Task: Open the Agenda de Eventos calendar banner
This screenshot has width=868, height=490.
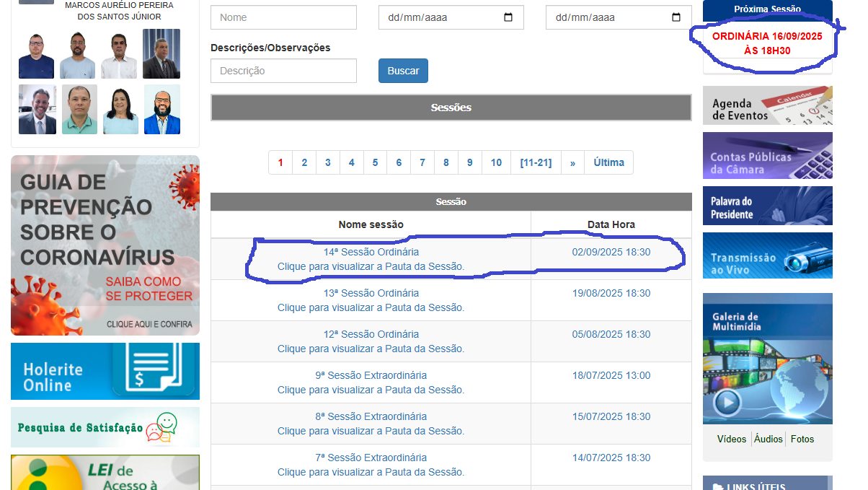Action: [767, 106]
